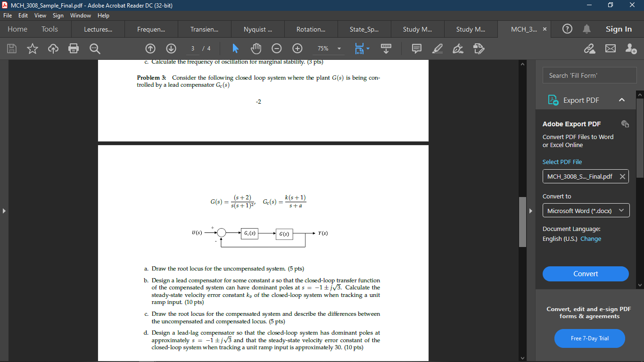Open the Print dialog icon

(x=74, y=49)
